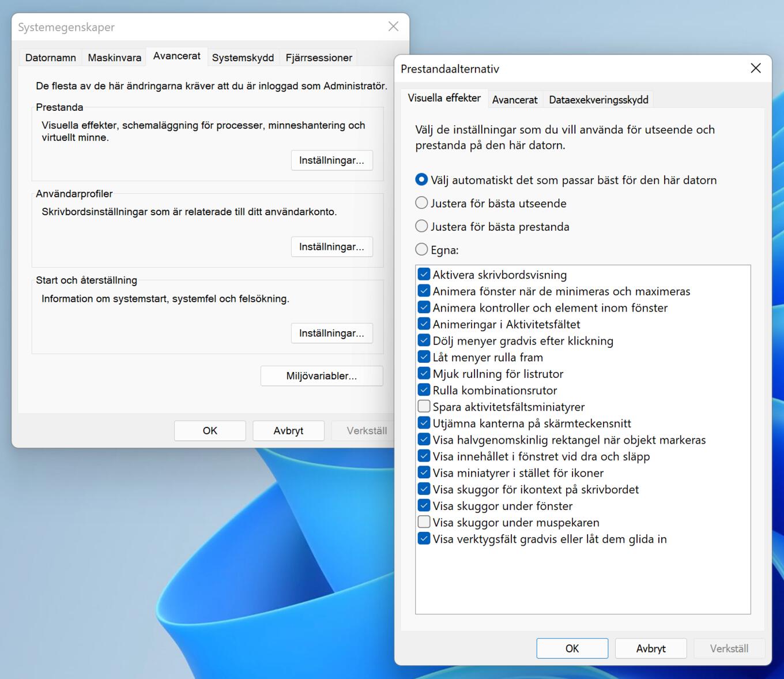Open Prestanda 'Inställningar...' button
Viewport: 784px width, 679px height.
pos(331,160)
